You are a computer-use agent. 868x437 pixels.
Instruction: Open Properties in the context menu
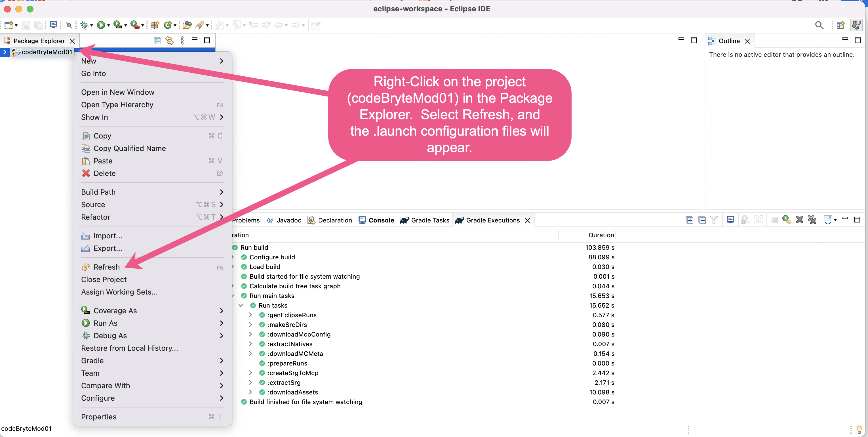(x=98, y=417)
